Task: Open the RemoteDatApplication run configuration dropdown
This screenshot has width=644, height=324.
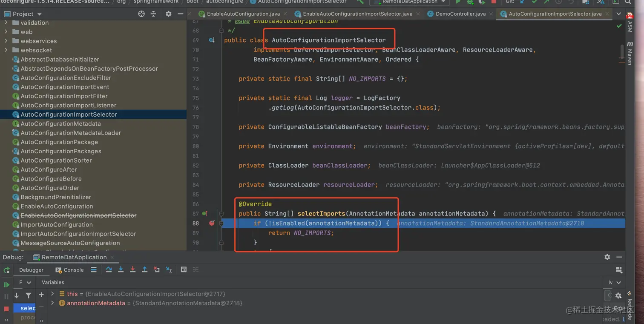Action: coord(409,2)
